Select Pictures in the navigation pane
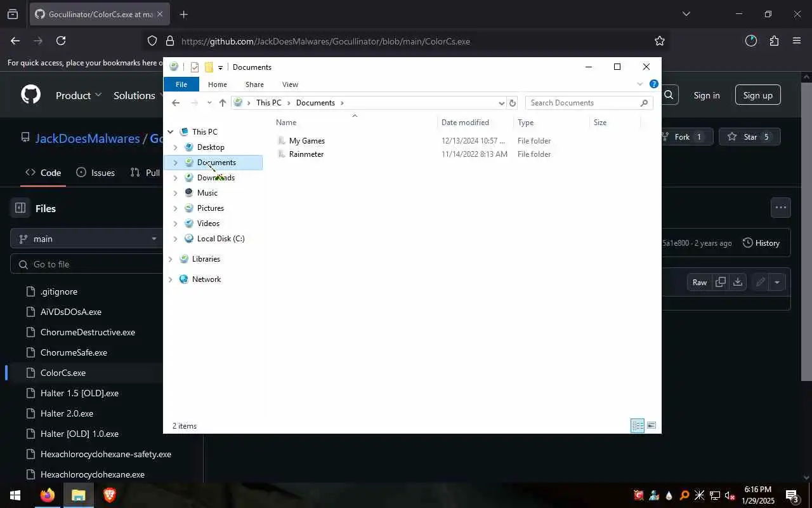The height and width of the screenshot is (508, 812). (210, 208)
